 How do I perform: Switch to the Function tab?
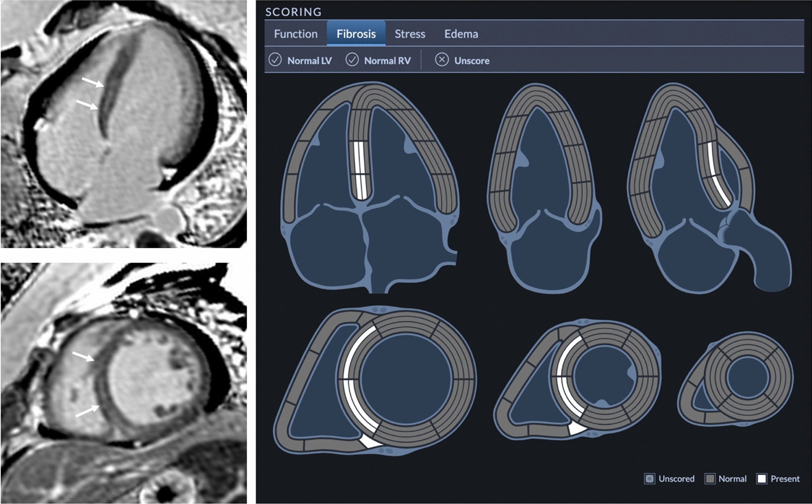coord(296,34)
